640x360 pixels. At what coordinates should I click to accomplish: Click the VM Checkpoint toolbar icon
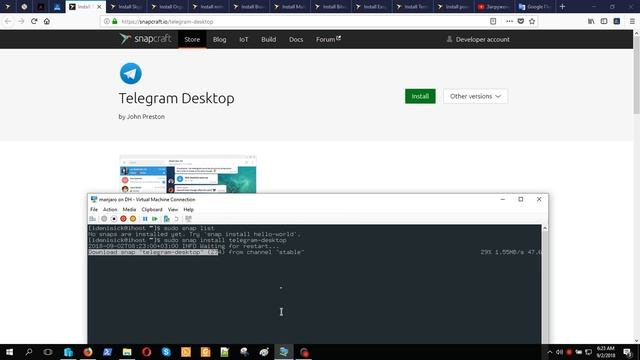point(167,219)
